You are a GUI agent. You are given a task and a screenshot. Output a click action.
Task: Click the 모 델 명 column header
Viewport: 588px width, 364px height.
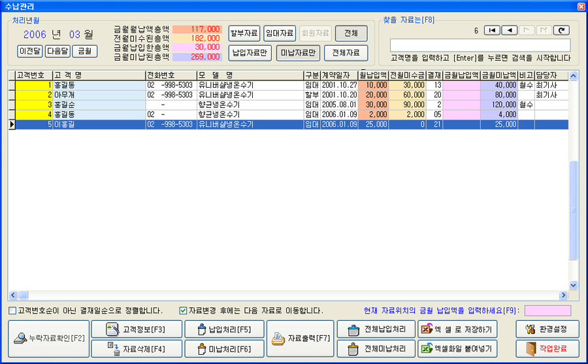click(250, 75)
